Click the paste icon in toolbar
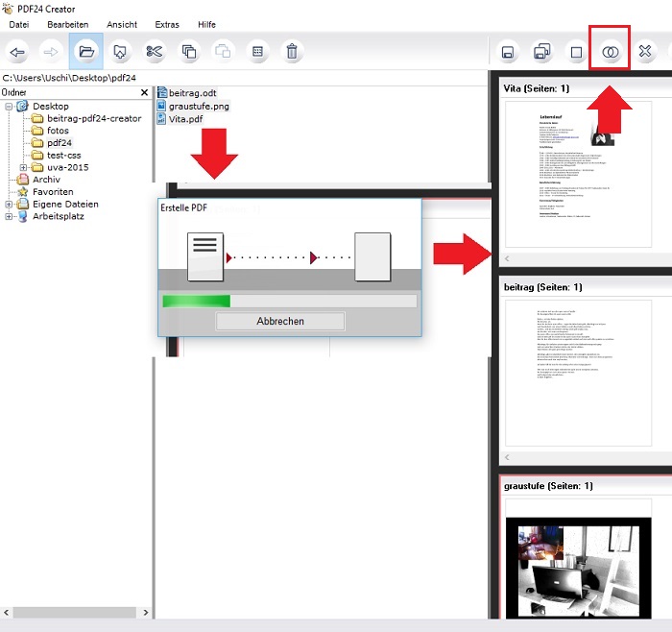Viewport: 672px width, 632px height. tap(223, 52)
